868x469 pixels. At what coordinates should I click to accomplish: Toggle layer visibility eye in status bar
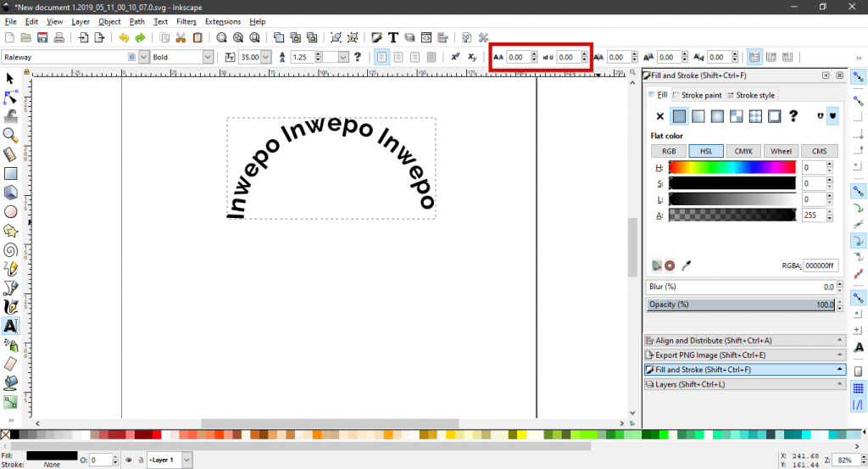129,460
